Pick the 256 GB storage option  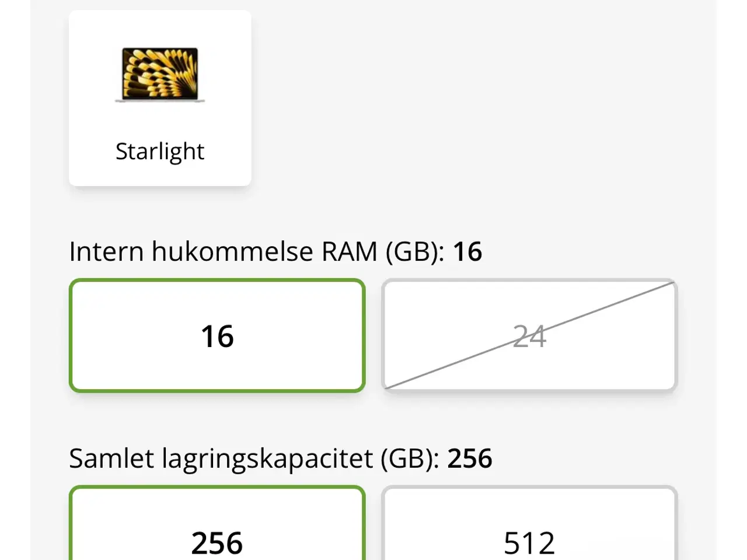tap(217, 525)
